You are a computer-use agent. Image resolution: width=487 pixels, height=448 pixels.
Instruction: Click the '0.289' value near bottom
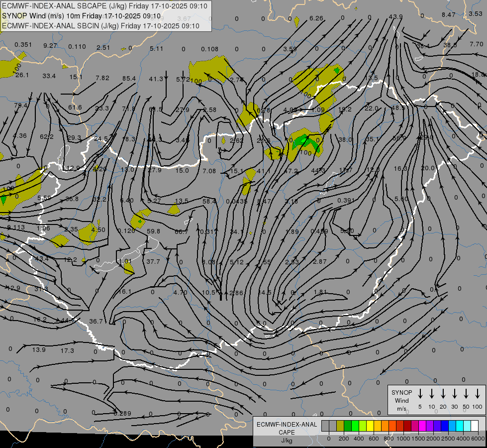point(122,414)
